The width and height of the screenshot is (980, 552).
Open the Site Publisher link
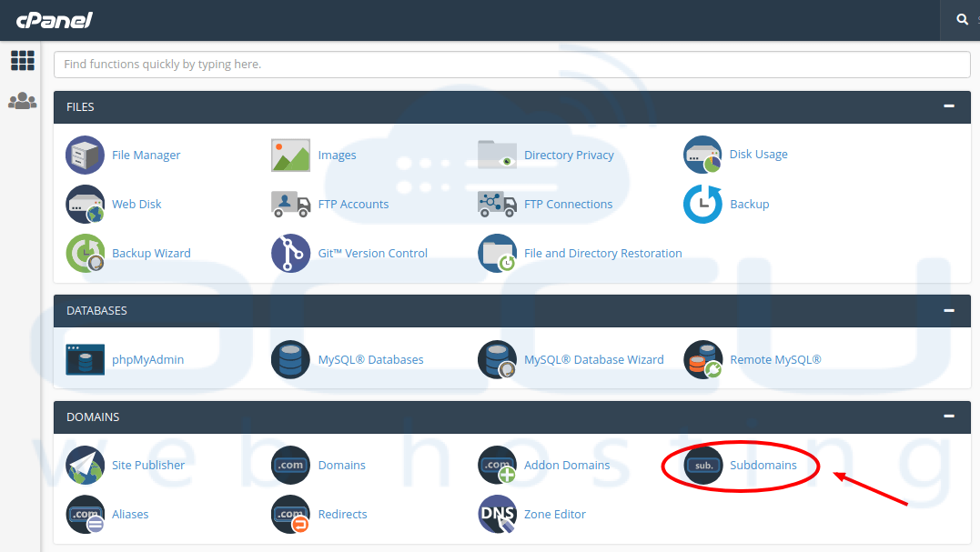click(148, 466)
